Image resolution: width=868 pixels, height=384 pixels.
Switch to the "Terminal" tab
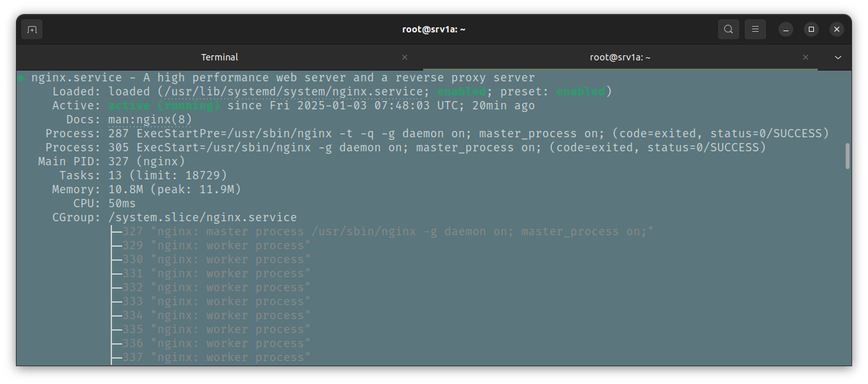(220, 57)
